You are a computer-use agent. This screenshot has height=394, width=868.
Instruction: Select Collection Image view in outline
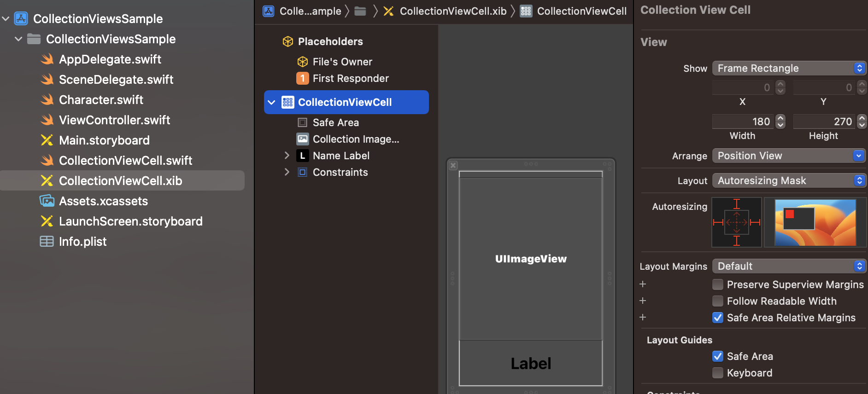[356, 139]
